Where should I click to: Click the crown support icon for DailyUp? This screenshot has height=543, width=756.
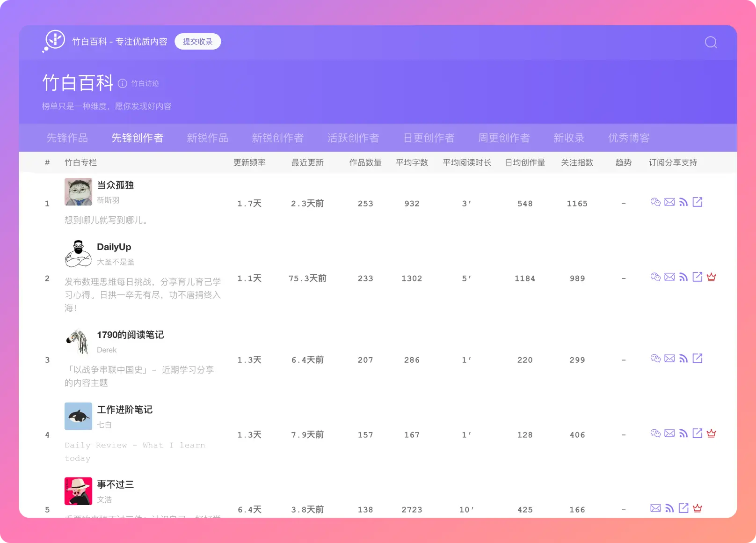pyautogui.click(x=712, y=277)
